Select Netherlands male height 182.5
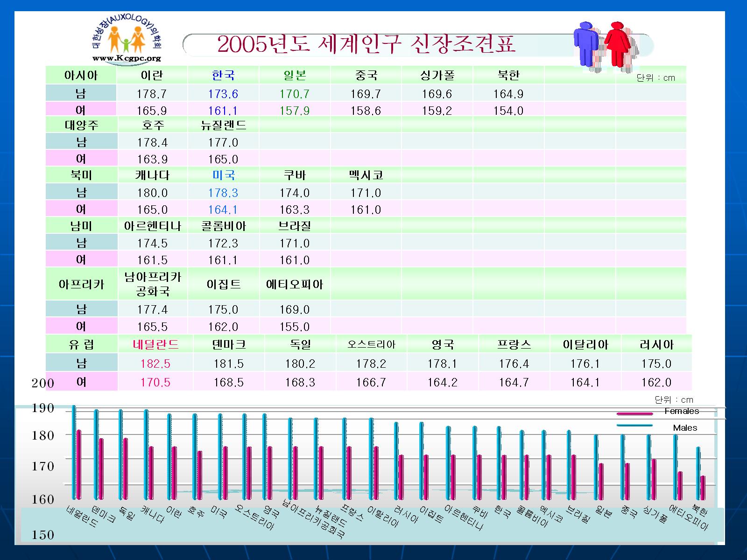The height and width of the screenshot is (560, 747). 155,364
